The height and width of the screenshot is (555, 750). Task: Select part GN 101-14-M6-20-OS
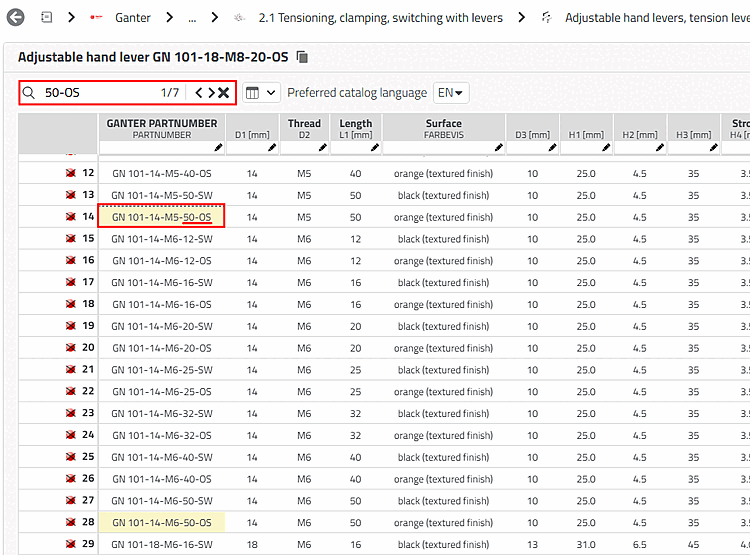[x=162, y=348]
